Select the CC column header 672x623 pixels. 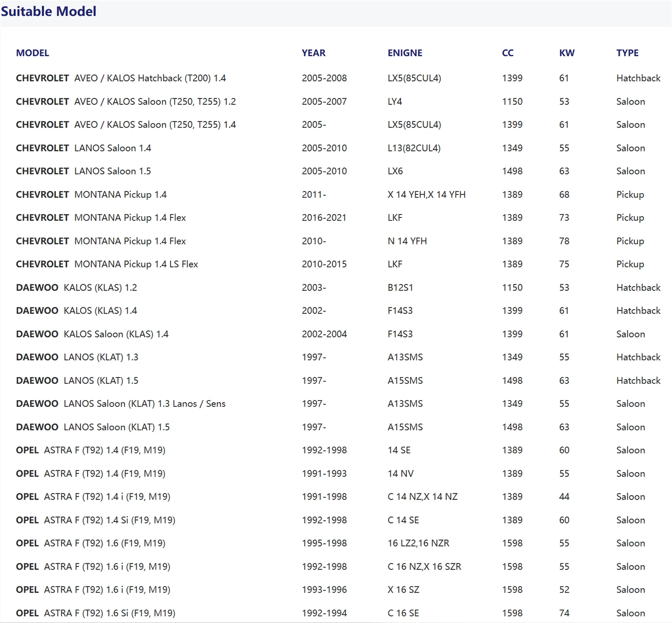pyautogui.click(x=508, y=53)
